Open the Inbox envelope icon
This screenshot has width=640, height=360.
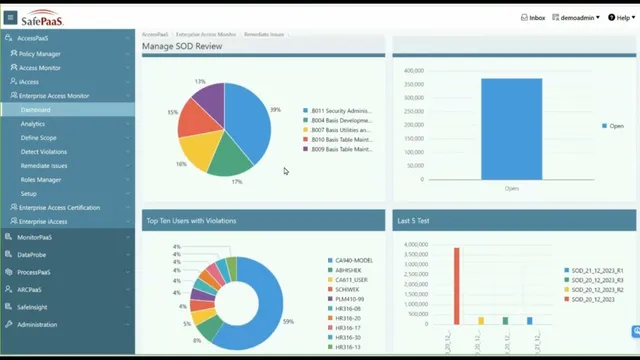(x=524, y=18)
